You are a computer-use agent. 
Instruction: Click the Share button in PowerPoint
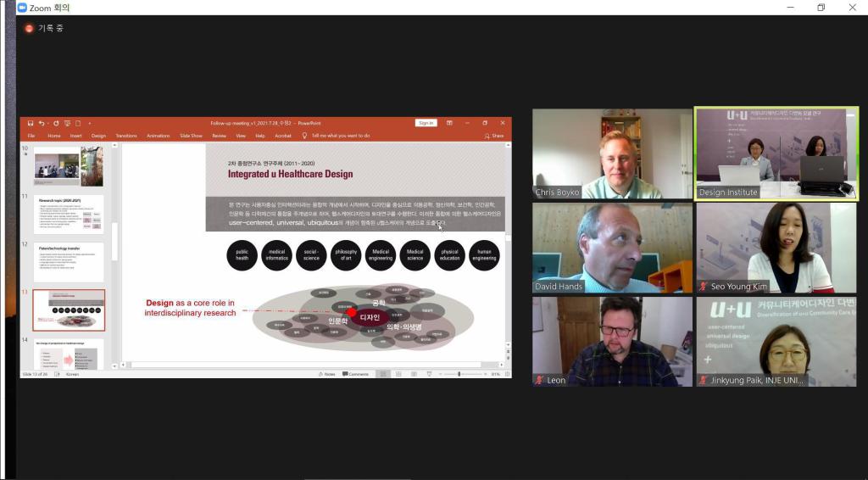pos(494,136)
